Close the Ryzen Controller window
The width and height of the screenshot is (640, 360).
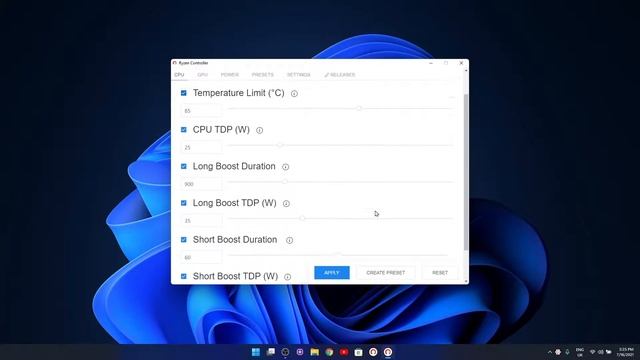(461, 63)
